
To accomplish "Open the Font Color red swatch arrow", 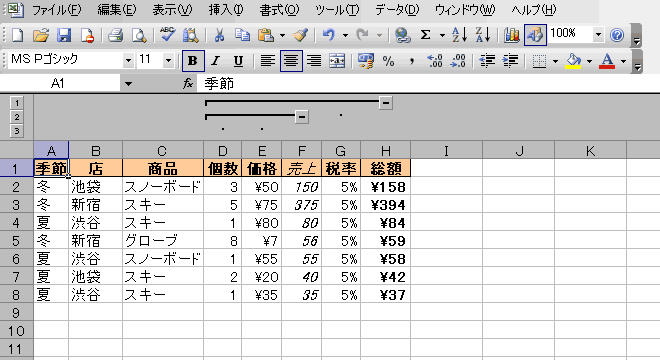I will (x=623, y=61).
